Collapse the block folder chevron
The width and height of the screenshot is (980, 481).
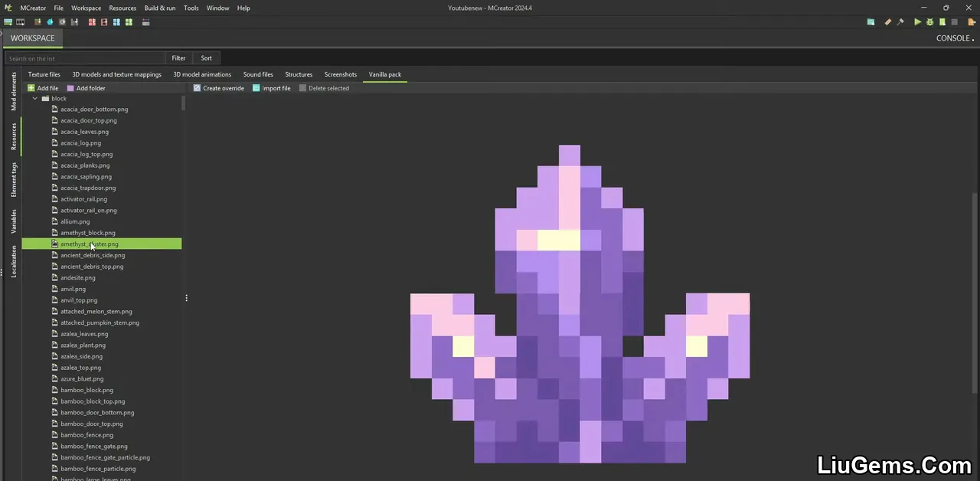(x=34, y=98)
